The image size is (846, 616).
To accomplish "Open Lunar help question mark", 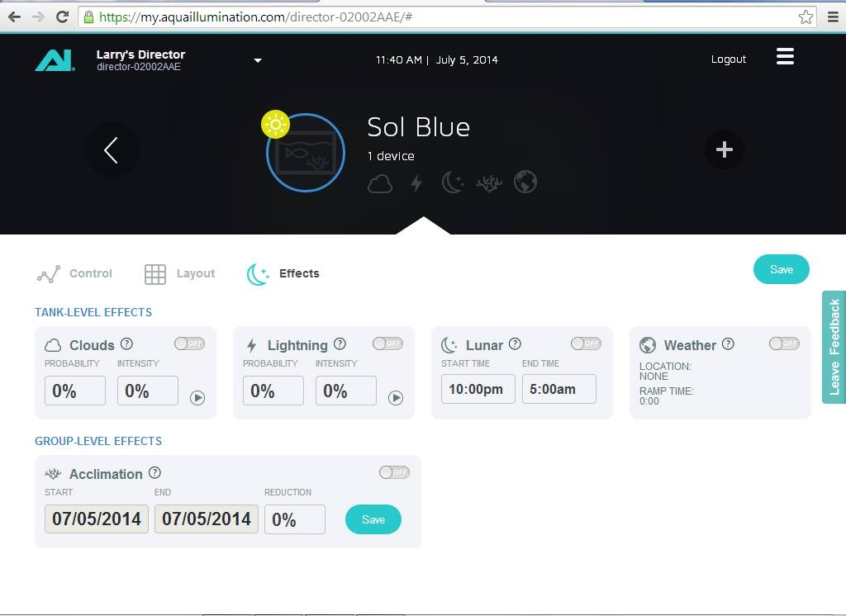I will [516, 344].
